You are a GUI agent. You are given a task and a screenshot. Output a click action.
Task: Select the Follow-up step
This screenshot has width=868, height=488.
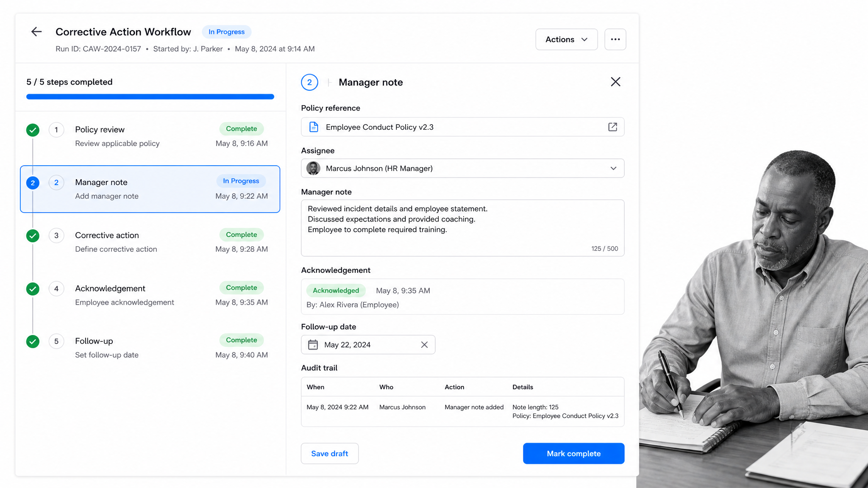pos(150,347)
